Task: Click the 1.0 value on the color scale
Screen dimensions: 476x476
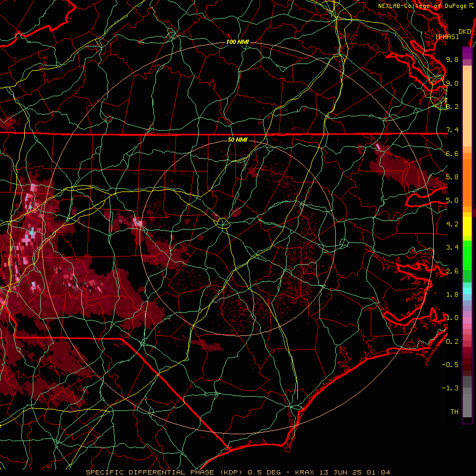Action: tap(452, 318)
